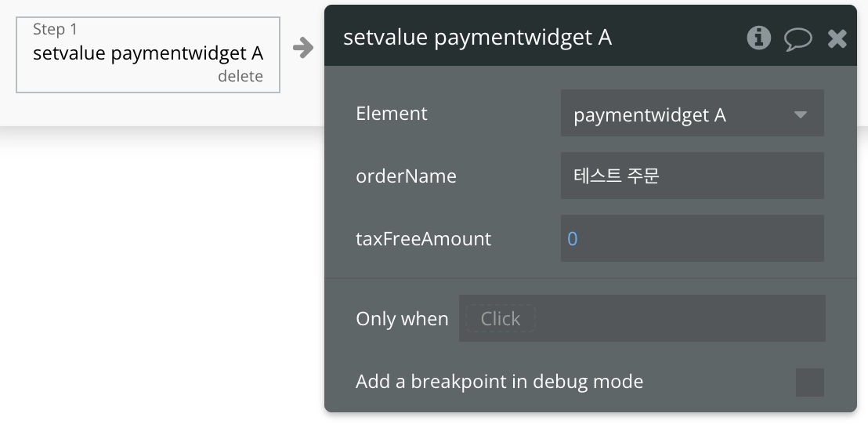The height and width of the screenshot is (428, 868).
Task: Close the setvalue paymentwidget A panel
Action: coord(837,38)
